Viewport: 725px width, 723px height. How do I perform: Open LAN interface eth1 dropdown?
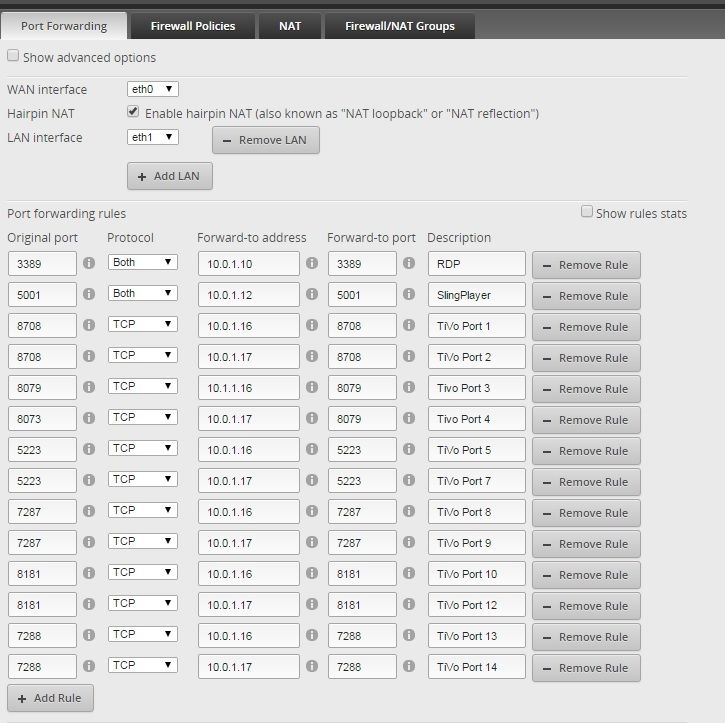click(x=153, y=137)
